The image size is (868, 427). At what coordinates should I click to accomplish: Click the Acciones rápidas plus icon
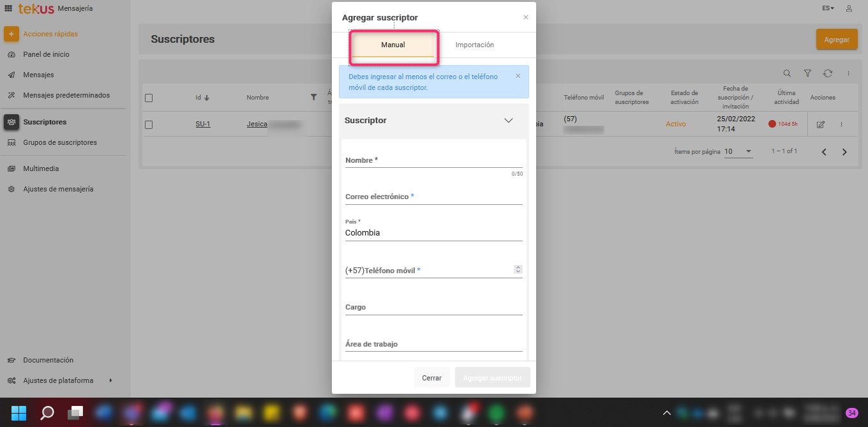[x=11, y=34]
